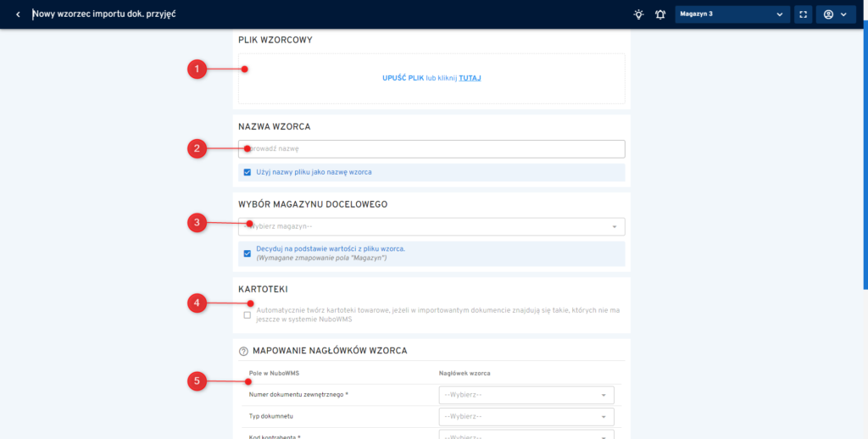Screen dimensions: 868x439
Task: Click the back arrow in the header
Action: (x=18, y=14)
